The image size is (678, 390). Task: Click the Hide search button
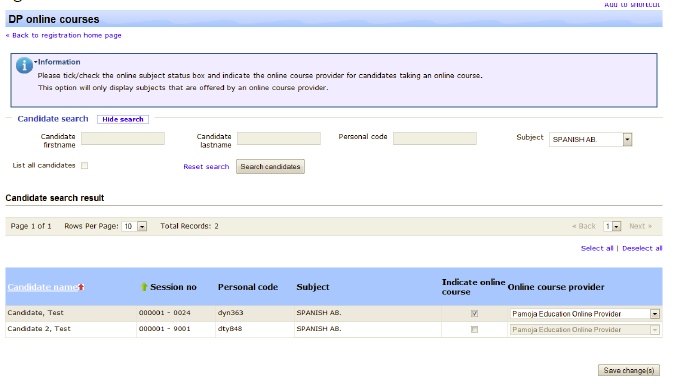[123, 119]
